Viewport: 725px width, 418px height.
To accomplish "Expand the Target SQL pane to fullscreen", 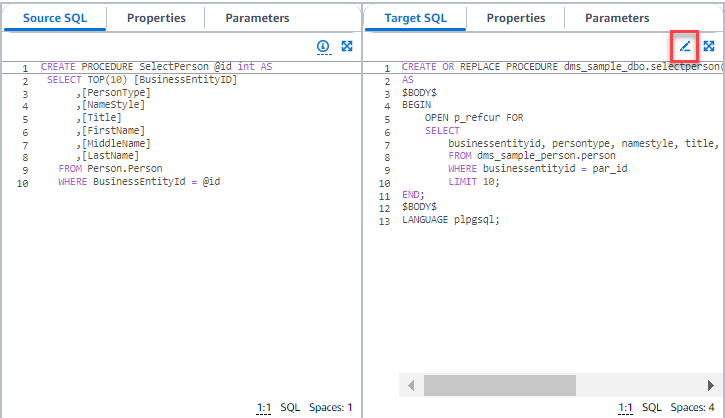I will (x=709, y=46).
